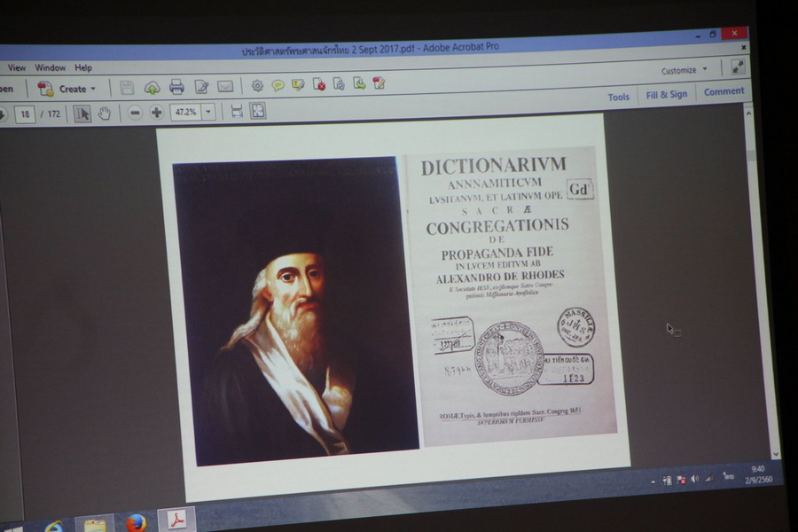798x532 pixels.
Task: Click the Thai language indicator in tray
Action: point(728,476)
